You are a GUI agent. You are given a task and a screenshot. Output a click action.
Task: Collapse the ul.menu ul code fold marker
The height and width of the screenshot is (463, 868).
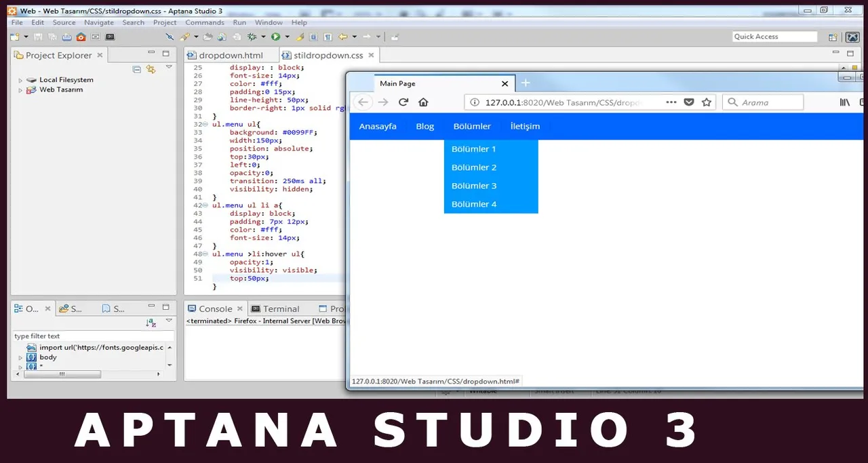click(x=205, y=125)
